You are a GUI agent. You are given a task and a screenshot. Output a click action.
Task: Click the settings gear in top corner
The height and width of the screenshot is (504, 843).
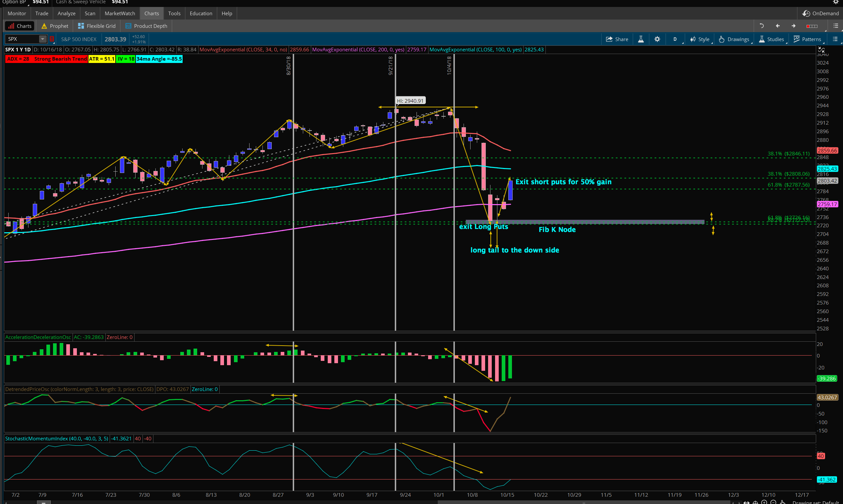click(836, 2)
